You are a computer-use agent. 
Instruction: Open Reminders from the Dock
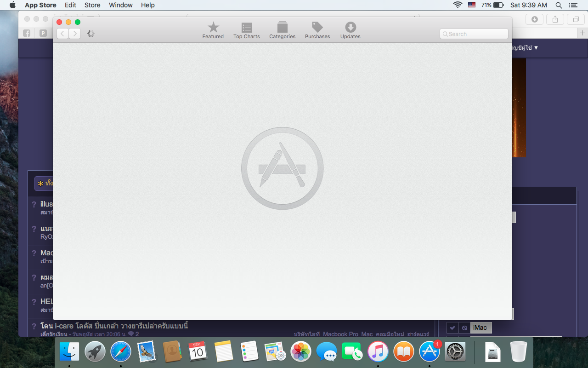[249, 352]
